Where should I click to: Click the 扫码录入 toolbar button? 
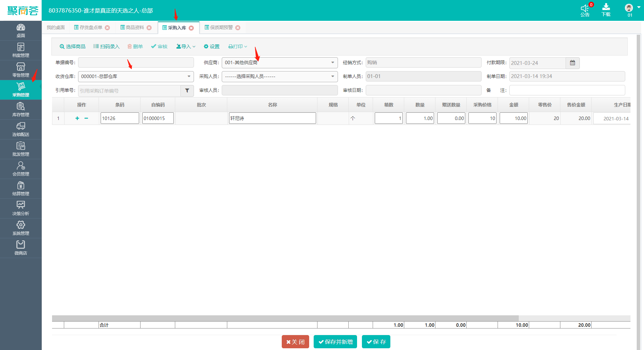coord(106,46)
